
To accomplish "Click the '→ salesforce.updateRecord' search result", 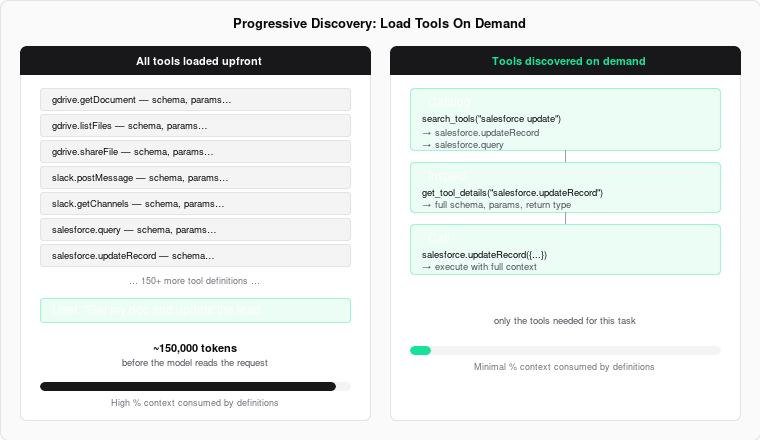I will point(480,132).
